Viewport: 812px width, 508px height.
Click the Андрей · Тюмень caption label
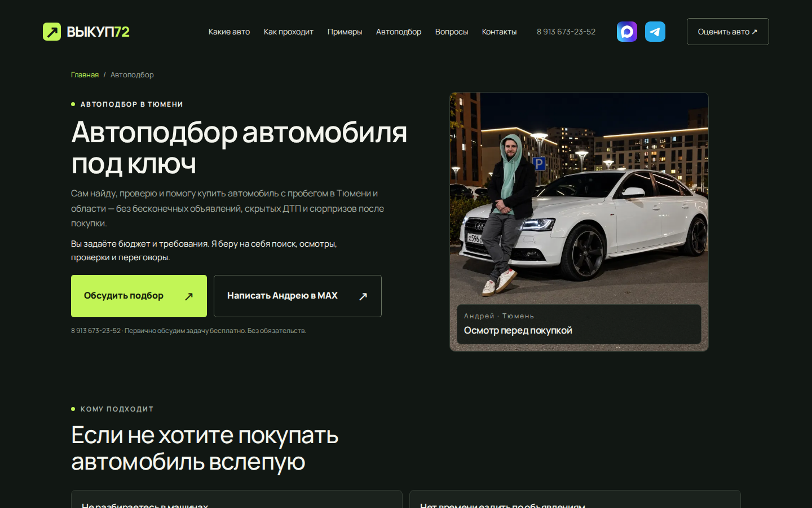(499, 316)
